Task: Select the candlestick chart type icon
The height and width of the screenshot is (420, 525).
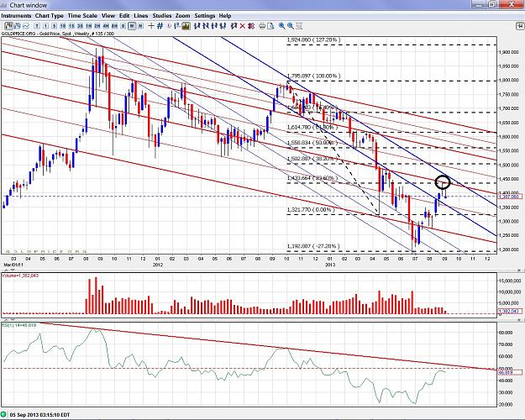Action: (x=9, y=26)
